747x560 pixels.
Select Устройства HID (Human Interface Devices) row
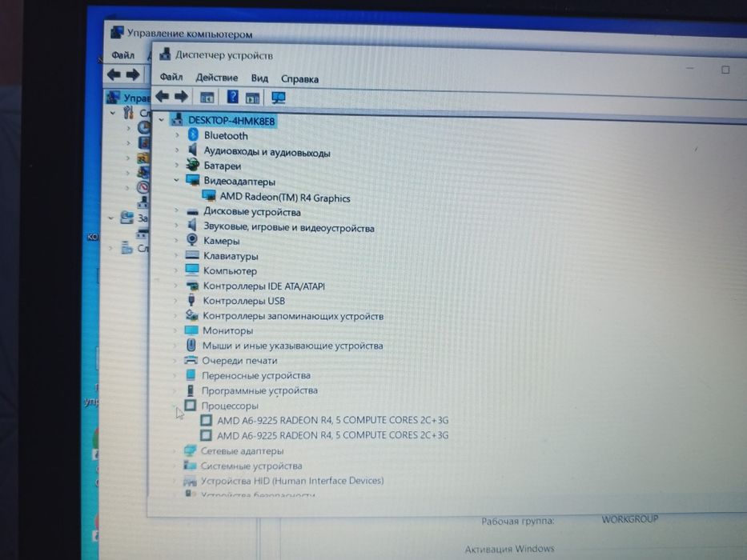coord(292,481)
